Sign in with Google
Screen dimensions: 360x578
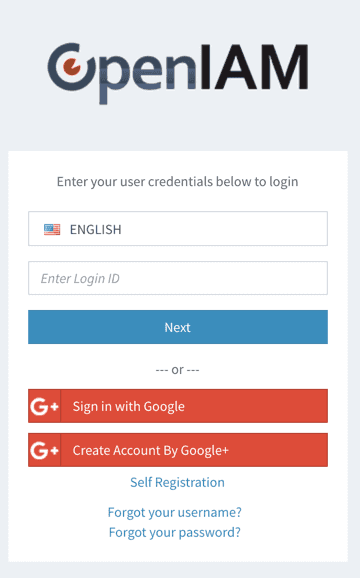coord(178,406)
